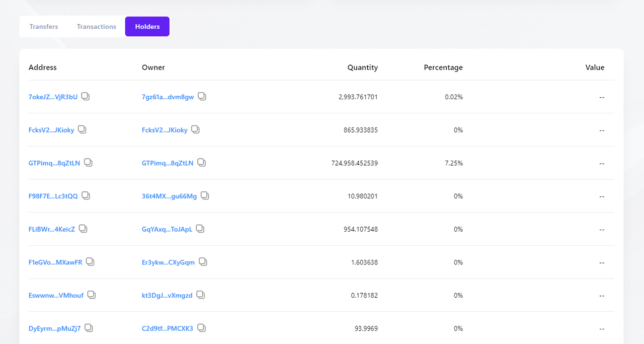Copy owner 36t4MX...gu66Mg using copy icon
This screenshot has width=644, height=344.
click(x=205, y=195)
